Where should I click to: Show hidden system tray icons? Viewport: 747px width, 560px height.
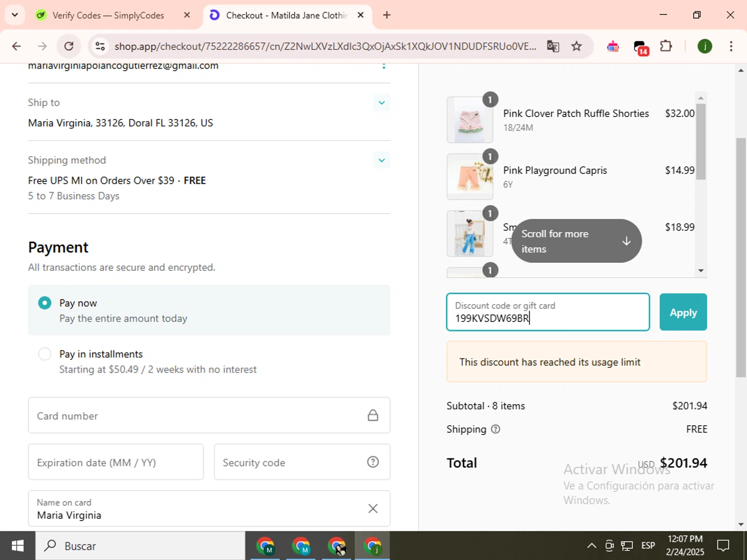click(592, 546)
